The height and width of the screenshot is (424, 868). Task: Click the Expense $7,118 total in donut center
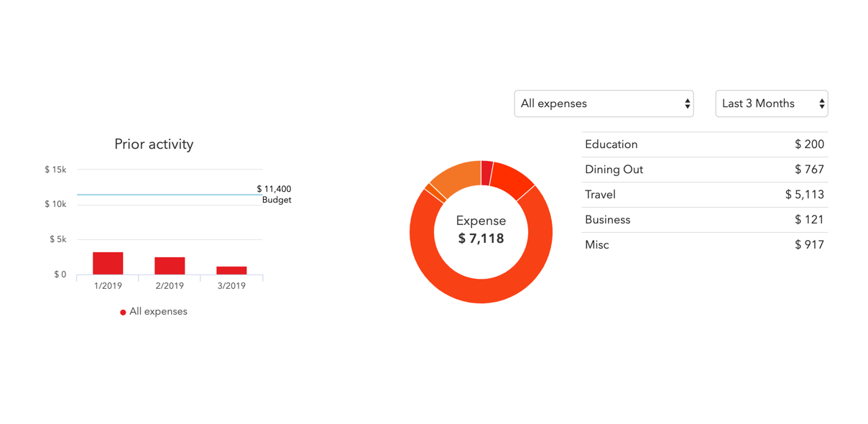[481, 230]
